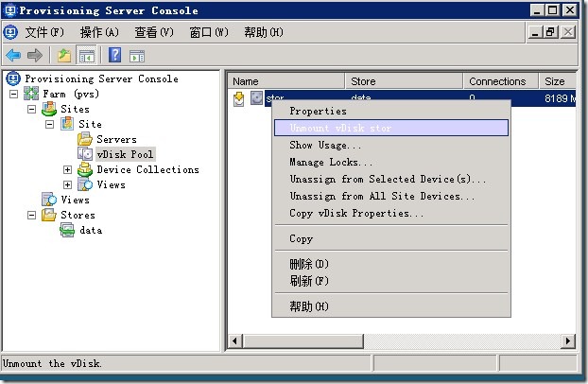
Task: Expand the Device Collections node
Action: (67, 169)
